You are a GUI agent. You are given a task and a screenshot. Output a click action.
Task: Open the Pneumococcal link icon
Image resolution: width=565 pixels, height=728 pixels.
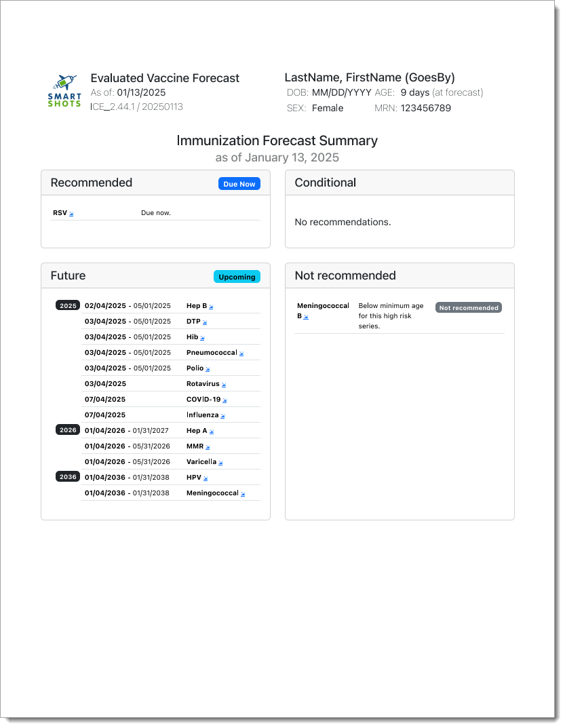(x=241, y=353)
